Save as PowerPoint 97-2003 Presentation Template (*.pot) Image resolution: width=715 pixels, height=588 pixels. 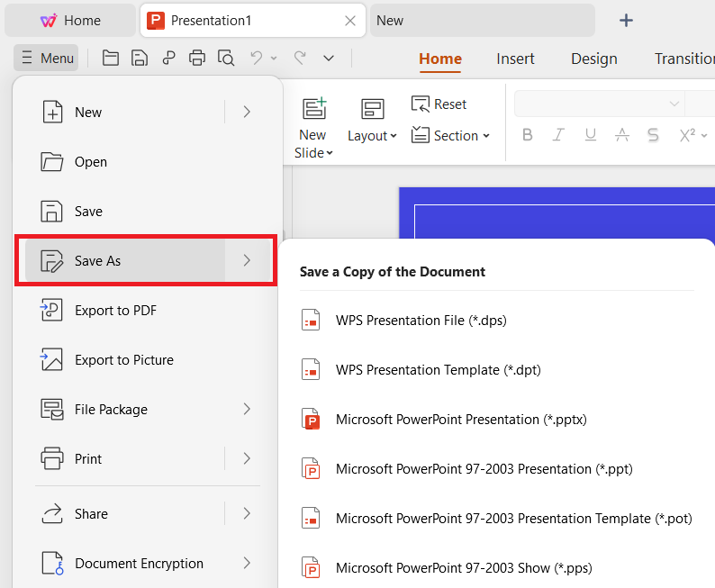(x=497, y=519)
